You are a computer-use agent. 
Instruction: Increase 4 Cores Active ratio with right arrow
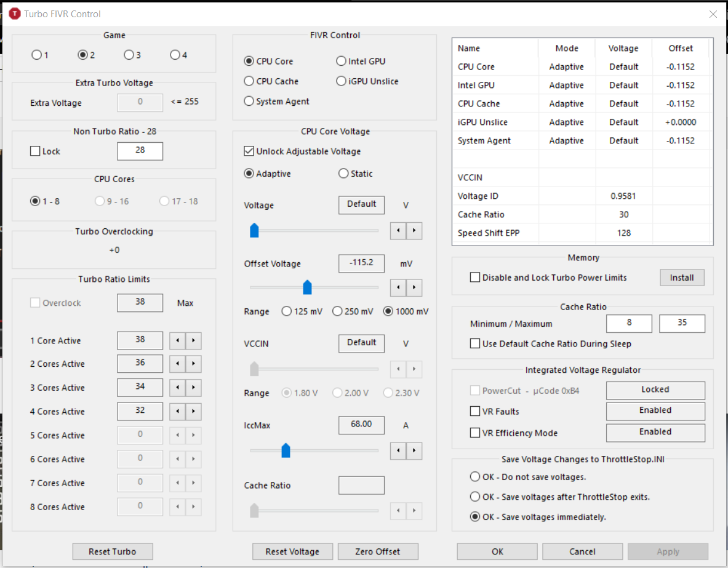(x=194, y=412)
